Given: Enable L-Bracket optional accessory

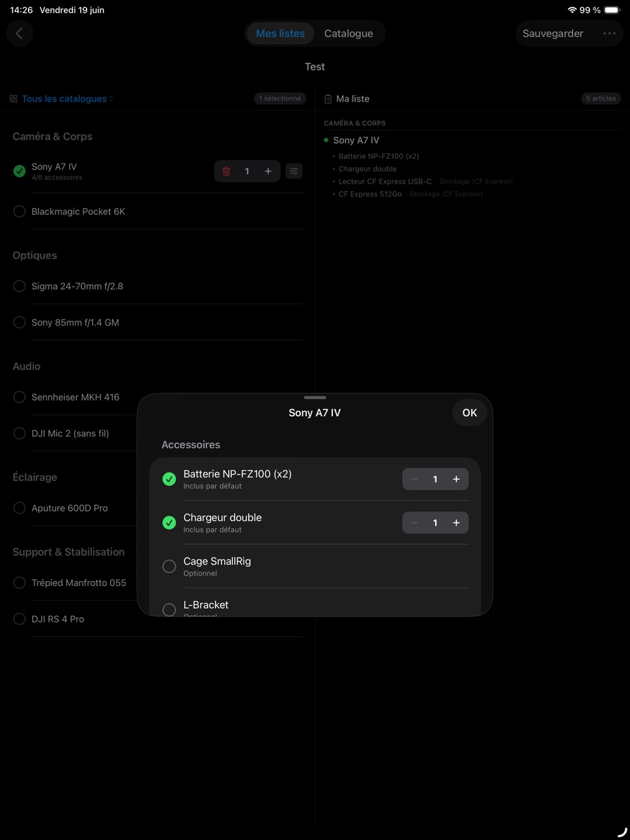Looking at the screenshot, I should (x=169, y=609).
